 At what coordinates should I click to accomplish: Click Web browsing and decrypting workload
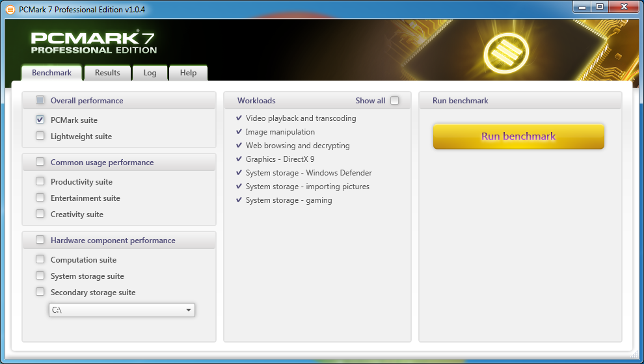click(x=293, y=145)
